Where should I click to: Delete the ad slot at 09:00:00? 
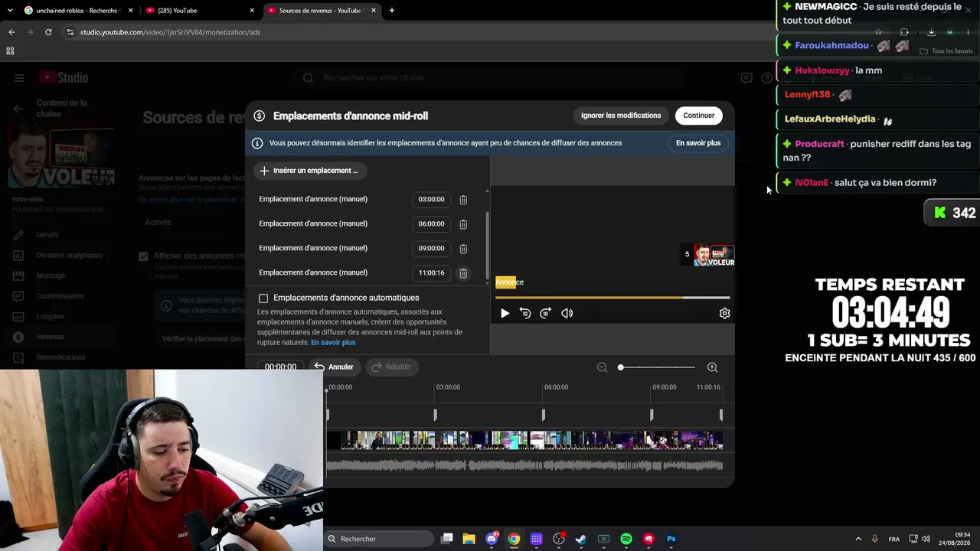463,249
